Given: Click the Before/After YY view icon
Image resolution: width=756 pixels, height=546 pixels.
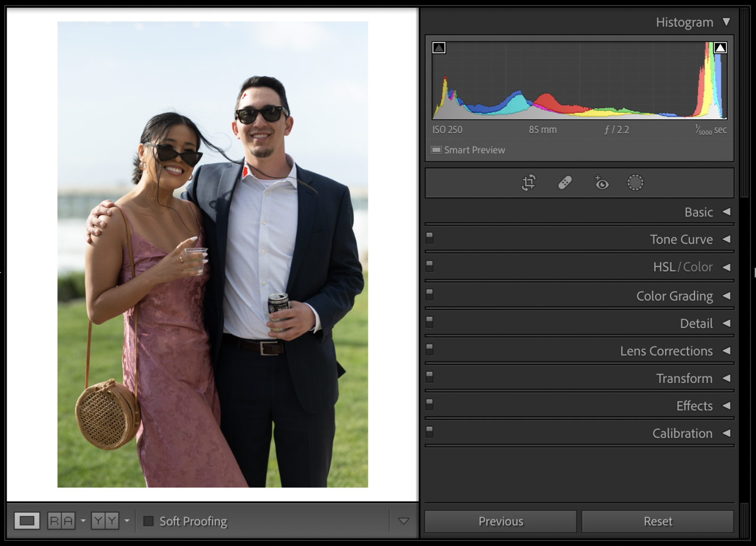Looking at the screenshot, I should tap(105, 521).
